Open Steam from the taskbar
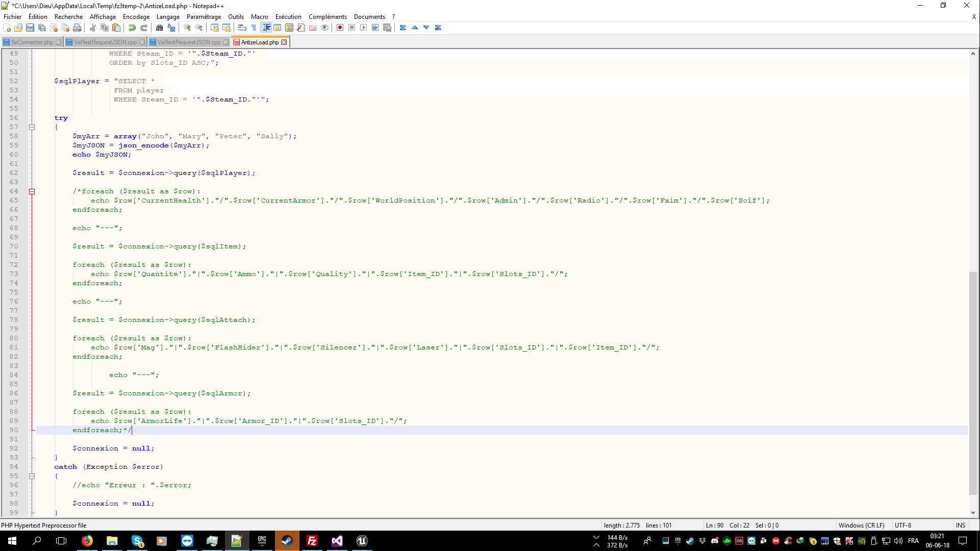Viewport: 980px width, 551px height. tap(287, 541)
